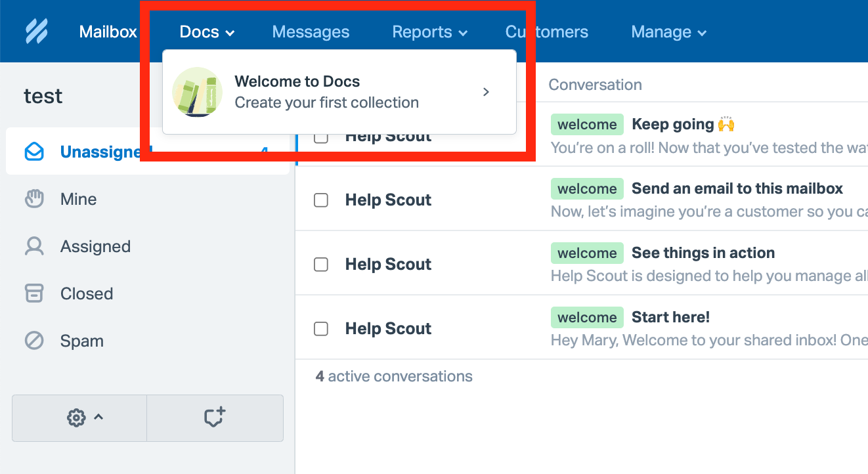Tick checkbox for 'Start here!' conversation
Viewport: 868px width, 474px height.
click(x=321, y=329)
